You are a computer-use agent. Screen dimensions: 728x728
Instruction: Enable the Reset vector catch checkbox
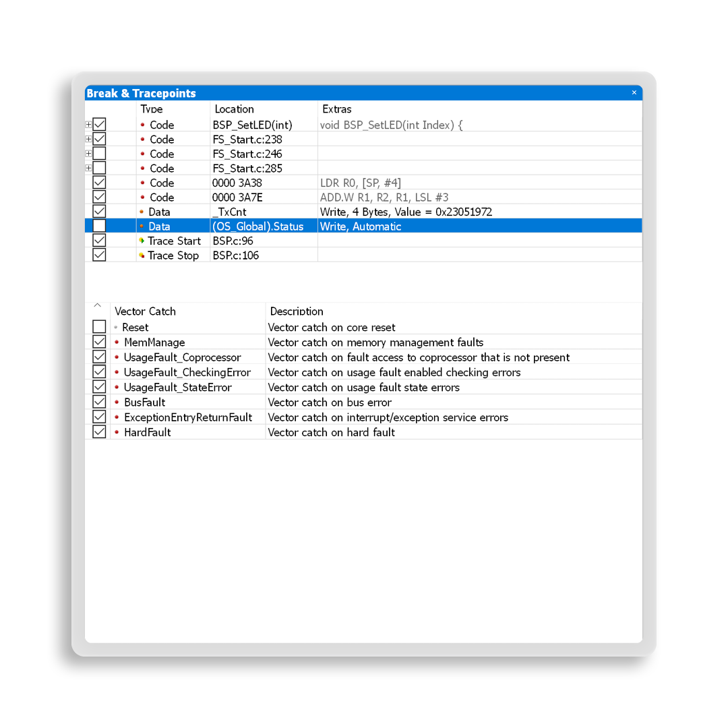[99, 327]
